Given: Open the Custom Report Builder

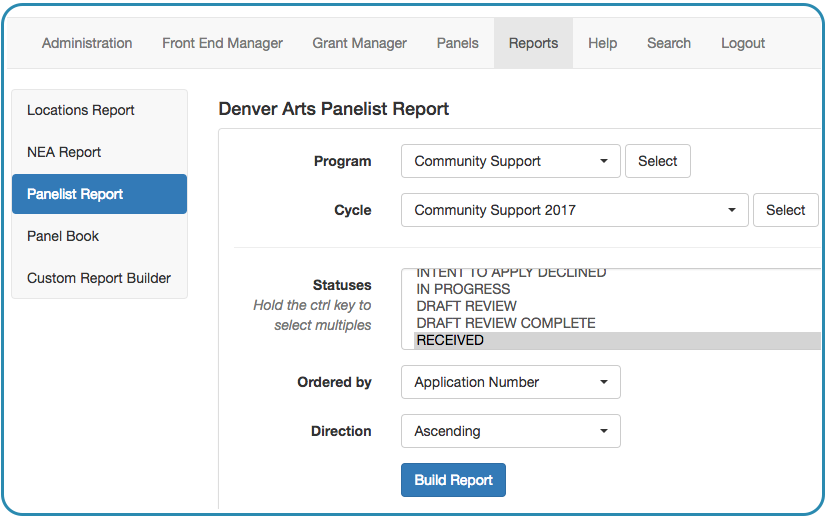Looking at the screenshot, I should point(99,278).
